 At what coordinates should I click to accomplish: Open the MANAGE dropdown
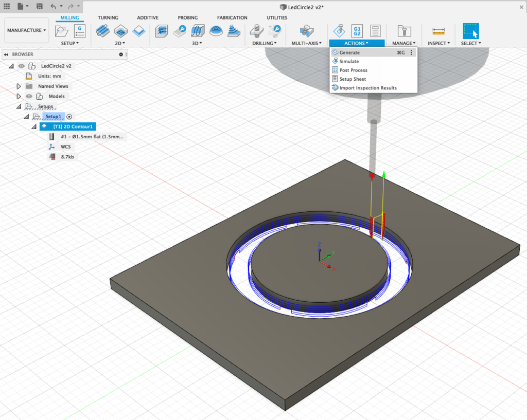click(404, 43)
